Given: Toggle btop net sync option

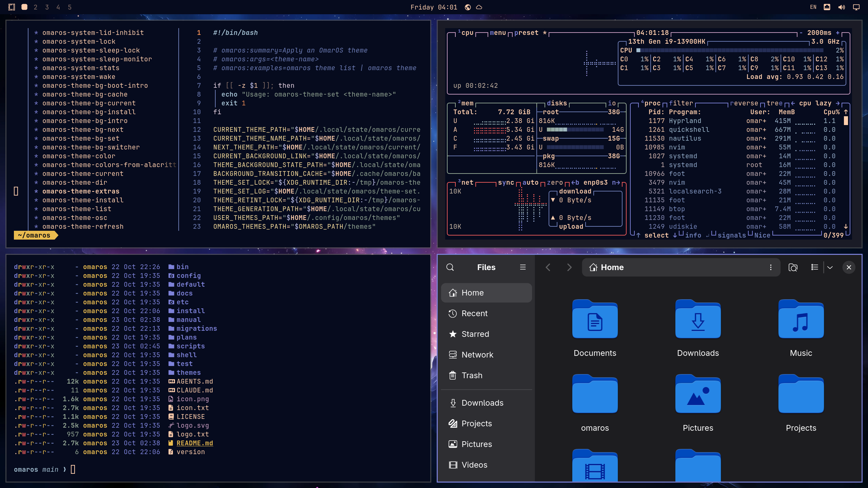Looking at the screenshot, I should click(x=506, y=183).
